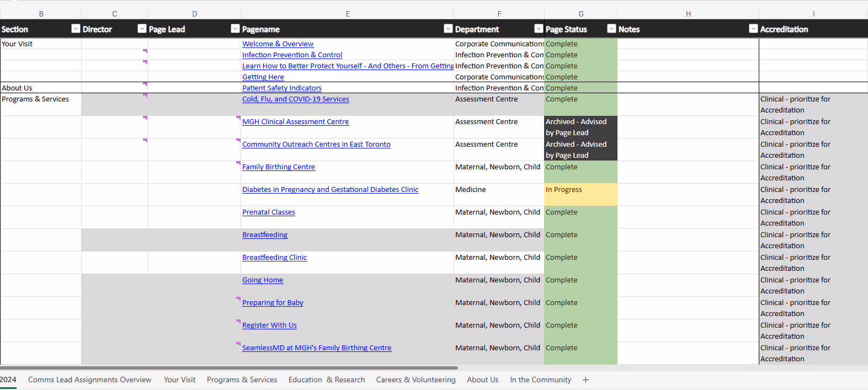Select the Your Visit section cell
The image size is (868, 390).
pos(41,44)
